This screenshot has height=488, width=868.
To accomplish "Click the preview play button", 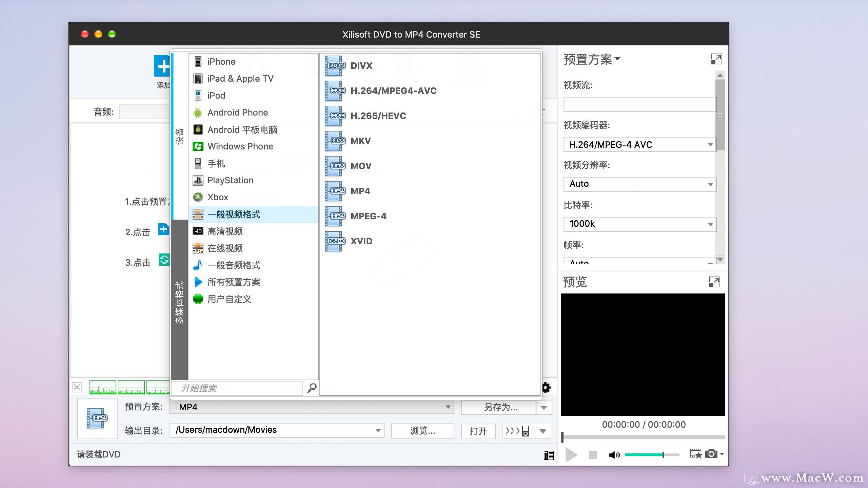I will click(571, 455).
